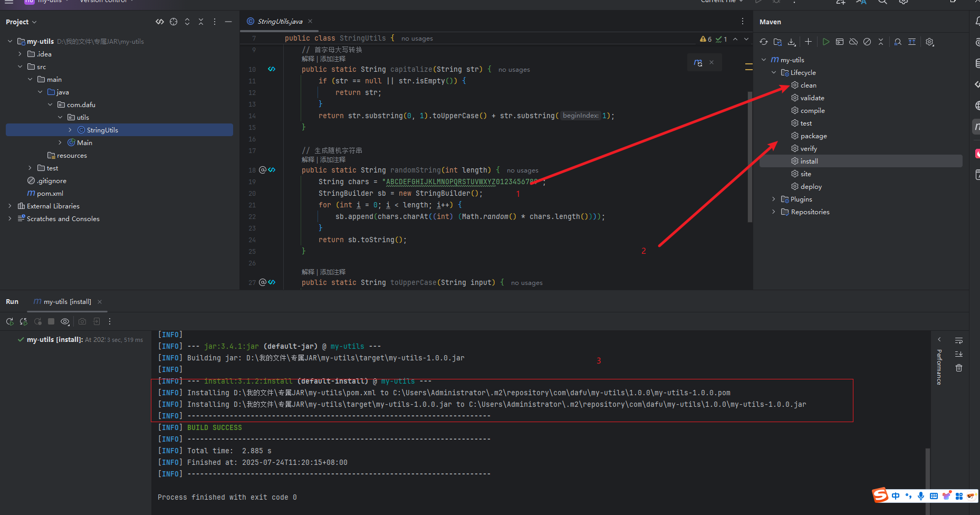Close the floating reader mode widget
980x515 pixels.
[712, 62]
